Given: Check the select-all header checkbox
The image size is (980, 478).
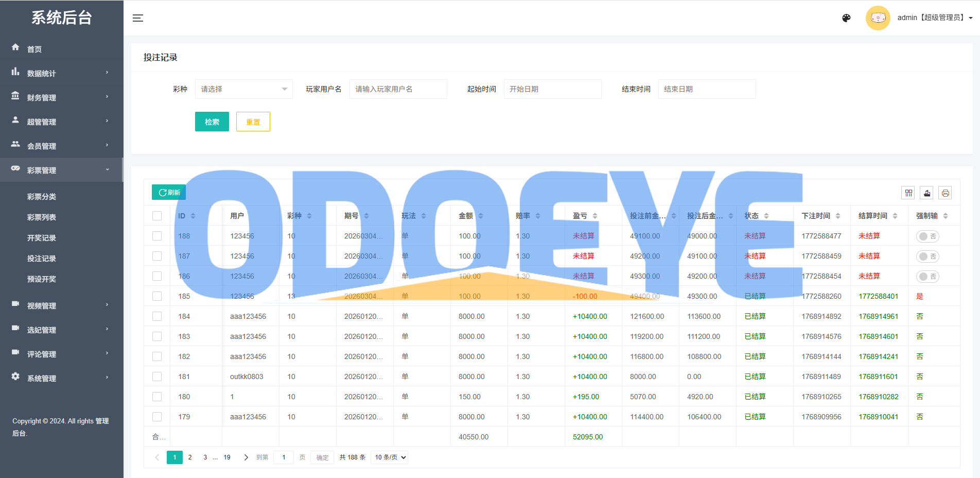Looking at the screenshot, I should click(157, 216).
